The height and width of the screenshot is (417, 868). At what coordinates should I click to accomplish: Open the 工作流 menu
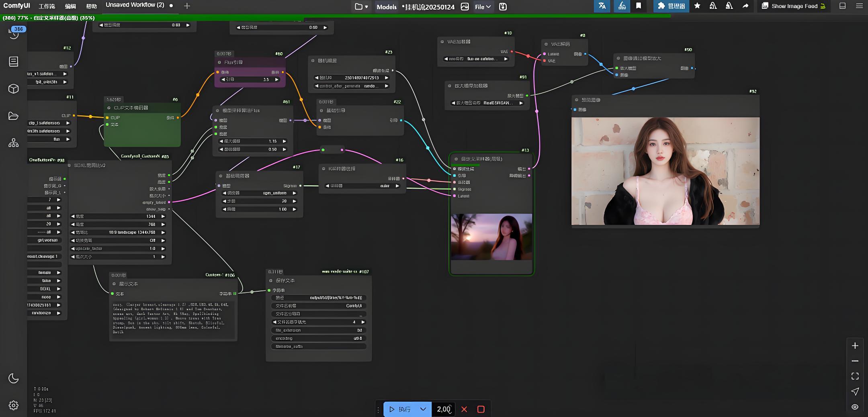point(47,6)
